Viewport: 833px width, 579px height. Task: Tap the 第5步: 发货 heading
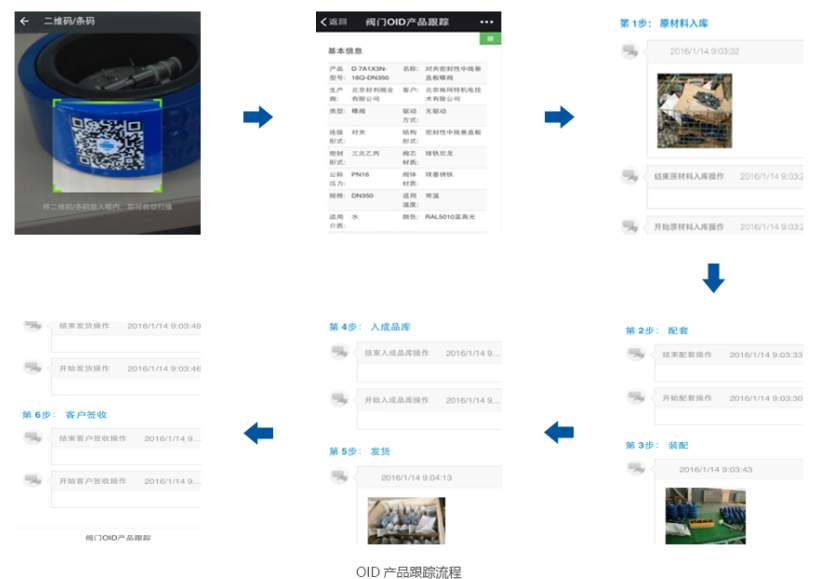(360, 451)
